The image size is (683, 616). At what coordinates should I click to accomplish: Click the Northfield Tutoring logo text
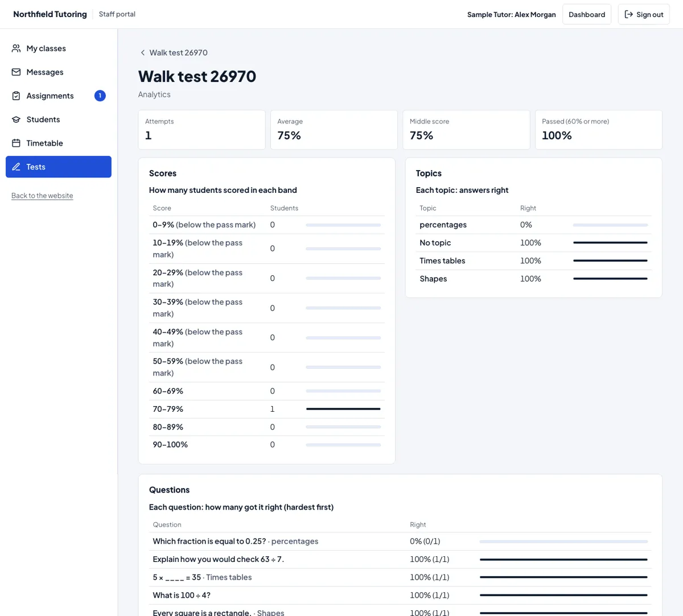point(50,14)
